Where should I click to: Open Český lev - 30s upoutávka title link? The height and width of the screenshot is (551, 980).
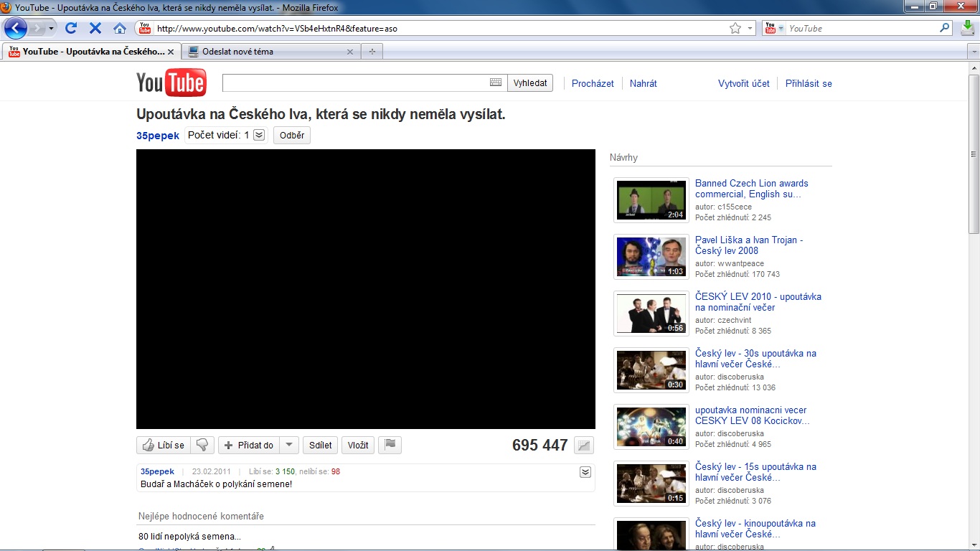coord(755,359)
